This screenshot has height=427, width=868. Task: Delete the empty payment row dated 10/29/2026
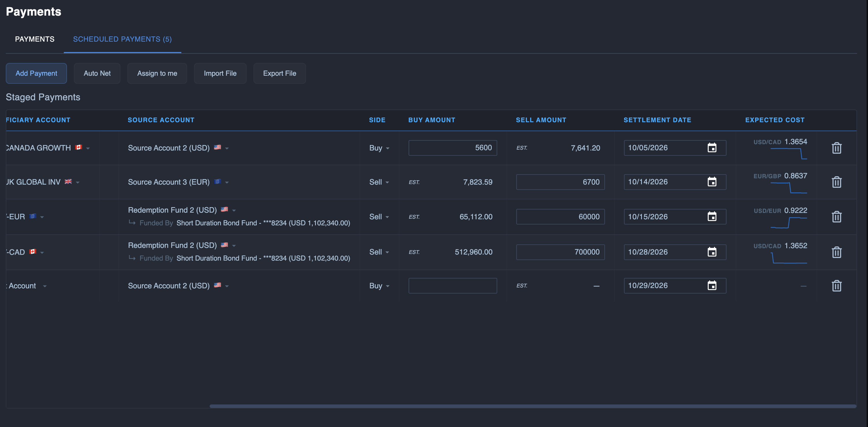coord(836,286)
